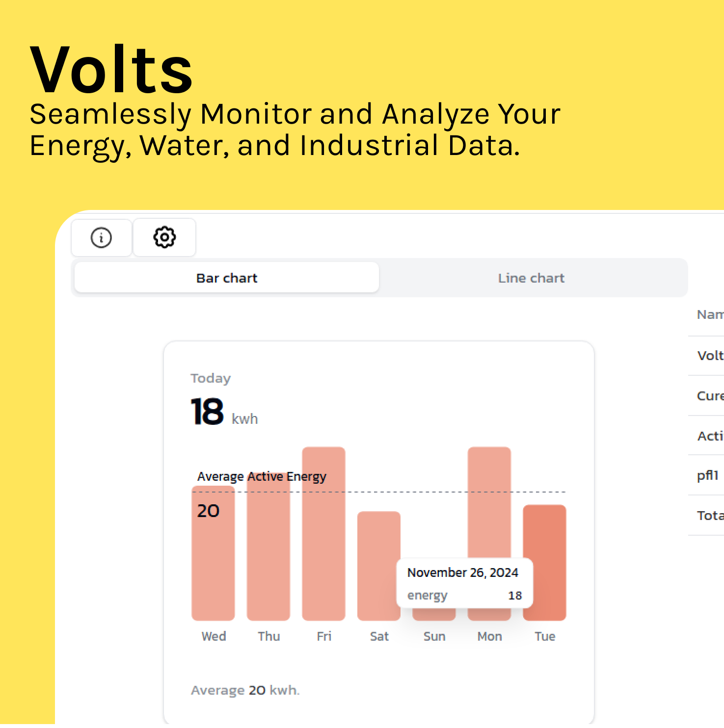Click the Nam column header
This screenshot has width=724, height=728.
(710, 314)
